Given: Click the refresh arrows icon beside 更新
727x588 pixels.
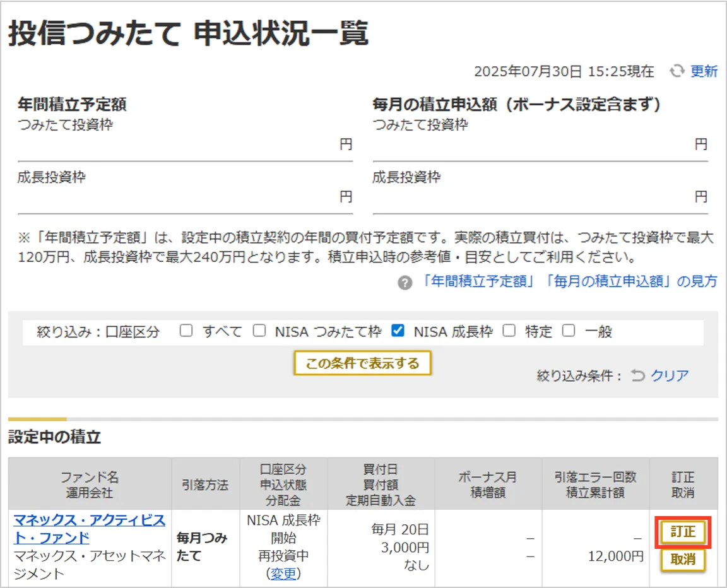Looking at the screenshot, I should click(677, 71).
